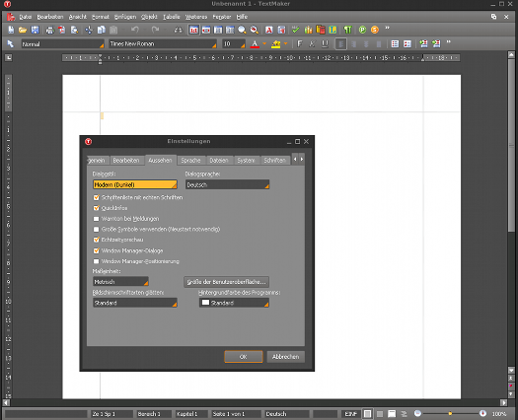This screenshot has height=420, width=518.
Task: Click the green pilcrow formatting marks icon
Action: point(347,30)
